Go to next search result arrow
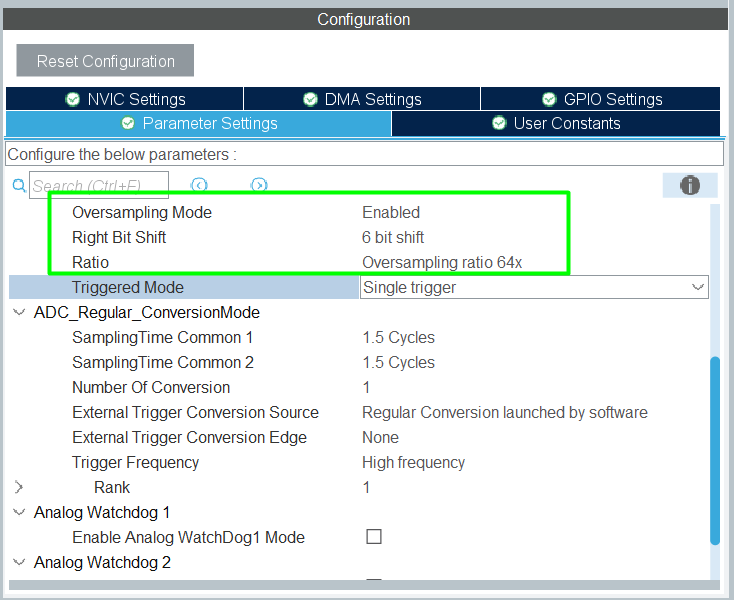734x601 pixels. [259, 185]
